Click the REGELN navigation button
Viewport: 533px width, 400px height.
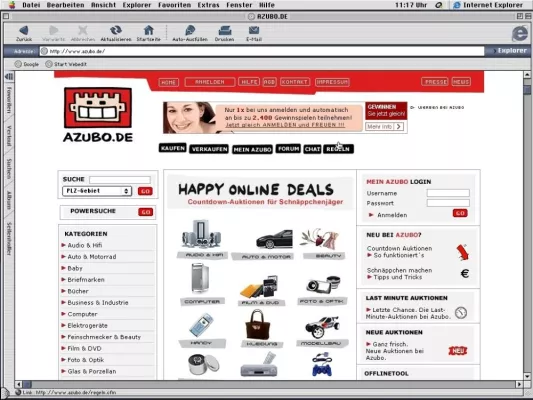338,149
